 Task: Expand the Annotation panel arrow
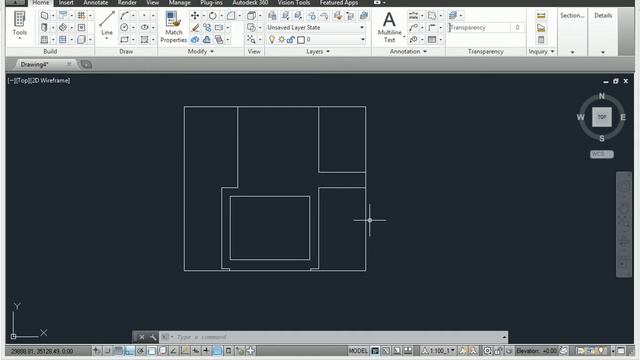tap(425, 51)
